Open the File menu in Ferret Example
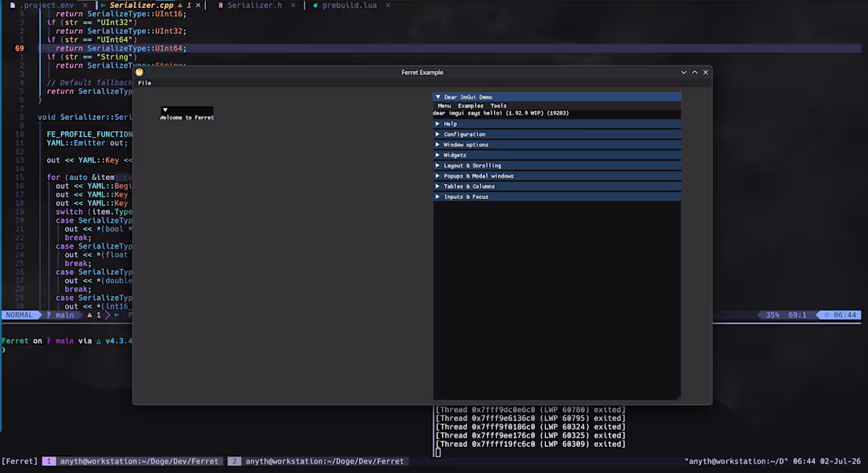The height and width of the screenshot is (473, 868). point(144,83)
